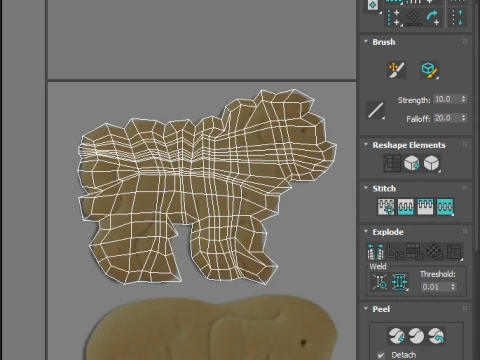Image resolution: width=480 pixels, height=360 pixels.
Task: Click Straighten Selection in Reshape Elements
Action: coord(392,163)
